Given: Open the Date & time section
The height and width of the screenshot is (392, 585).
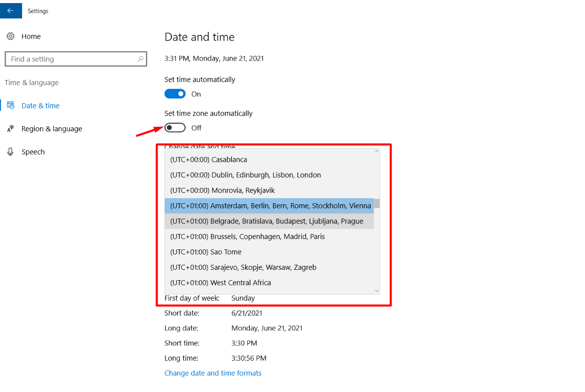Looking at the screenshot, I should [x=41, y=106].
